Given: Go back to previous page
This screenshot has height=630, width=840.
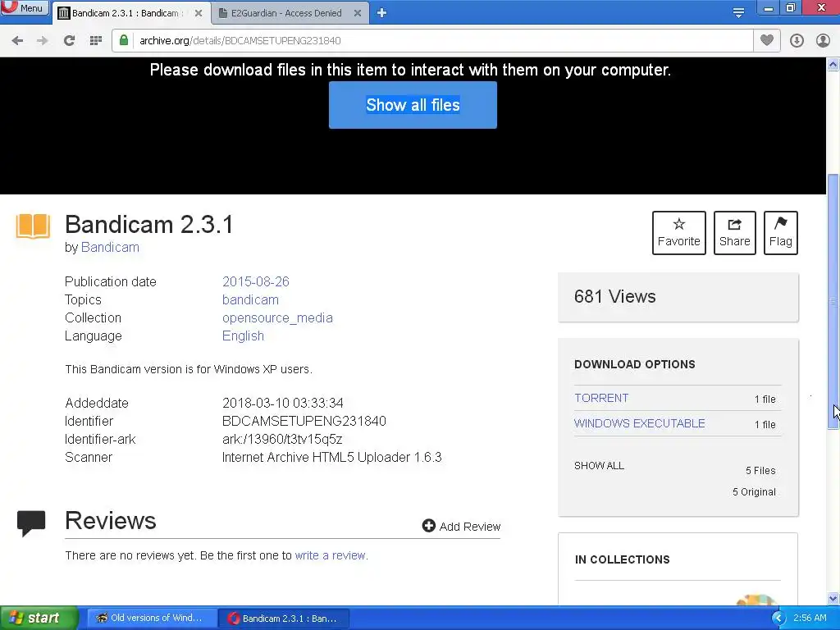Looking at the screenshot, I should (x=17, y=41).
